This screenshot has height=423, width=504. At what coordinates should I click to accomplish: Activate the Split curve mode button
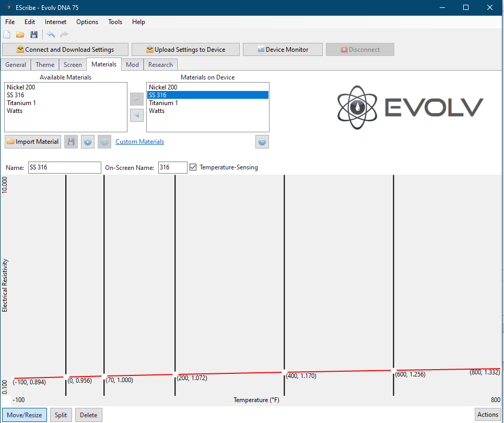pyautogui.click(x=61, y=415)
